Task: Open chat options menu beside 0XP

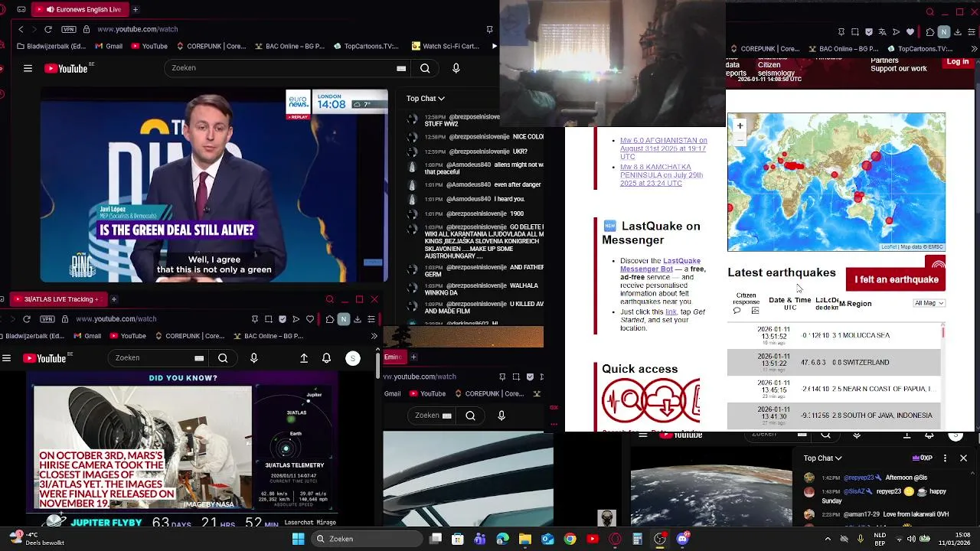Action: pos(945,458)
